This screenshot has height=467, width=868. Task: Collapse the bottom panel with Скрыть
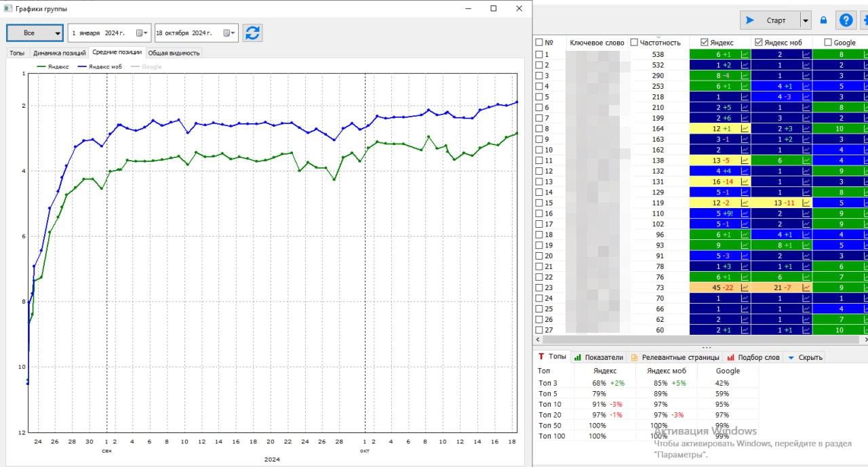(x=805, y=357)
